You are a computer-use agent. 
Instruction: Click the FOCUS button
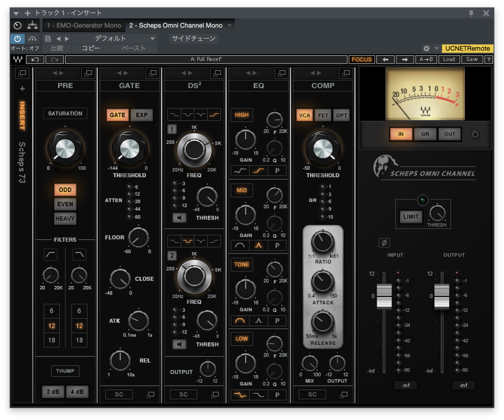pos(362,60)
